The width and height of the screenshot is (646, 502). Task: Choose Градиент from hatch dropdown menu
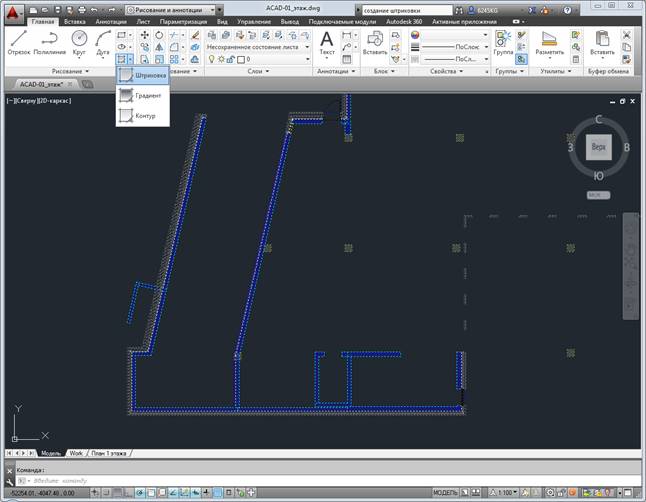[x=143, y=96]
